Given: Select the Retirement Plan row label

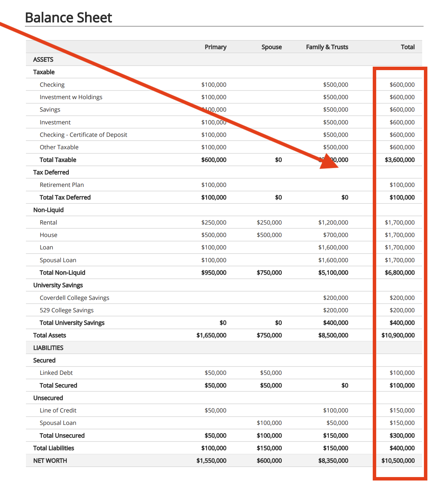Looking at the screenshot, I should pyautogui.click(x=62, y=185).
